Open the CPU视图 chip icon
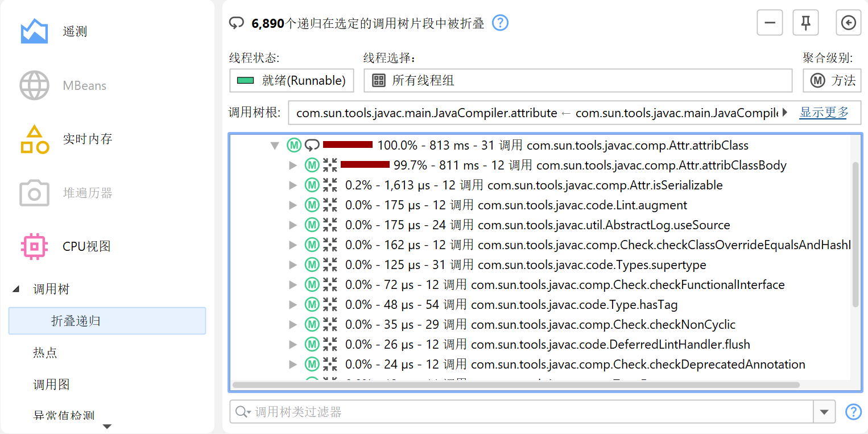868x434 pixels. tap(34, 246)
